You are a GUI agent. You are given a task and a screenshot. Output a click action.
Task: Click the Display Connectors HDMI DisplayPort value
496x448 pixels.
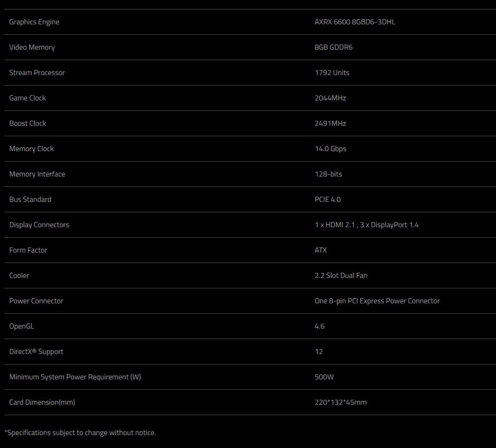(367, 224)
